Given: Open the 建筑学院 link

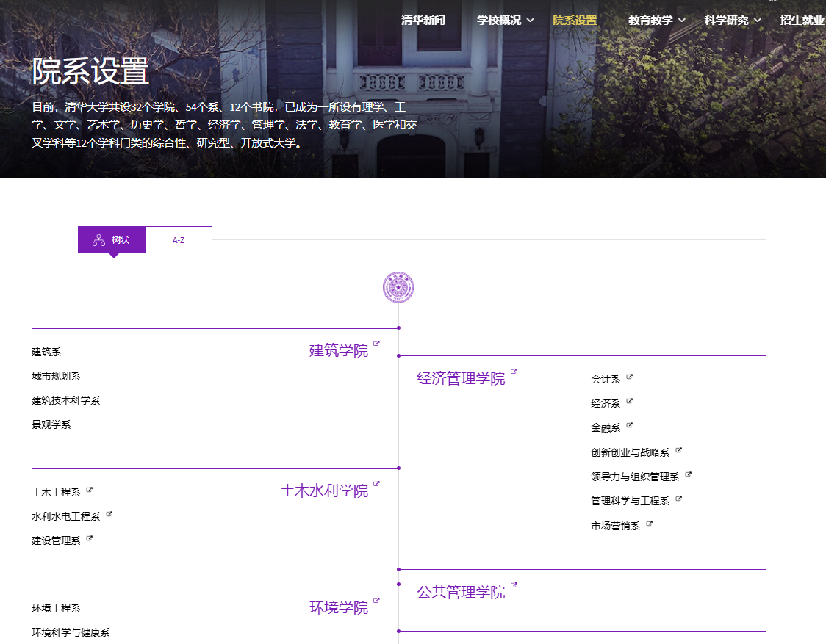Looking at the screenshot, I should [x=339, y=351].
